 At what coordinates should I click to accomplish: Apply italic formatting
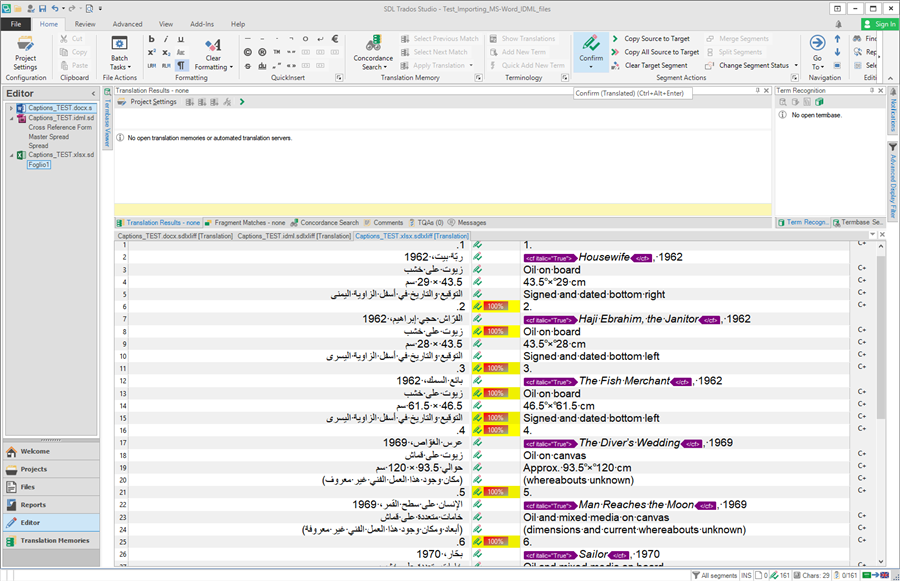[x=166, y=39]
